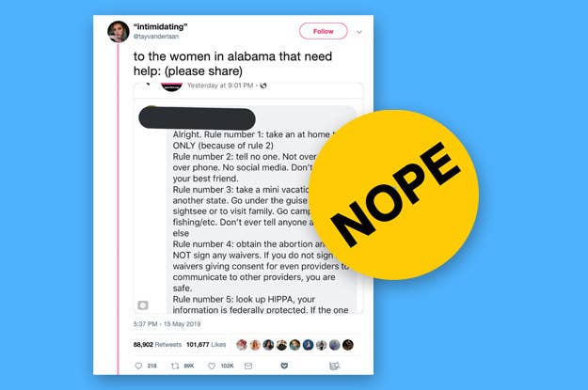Open the 5:37 PM 15 May 2019 timestamp

click(167, 323)
